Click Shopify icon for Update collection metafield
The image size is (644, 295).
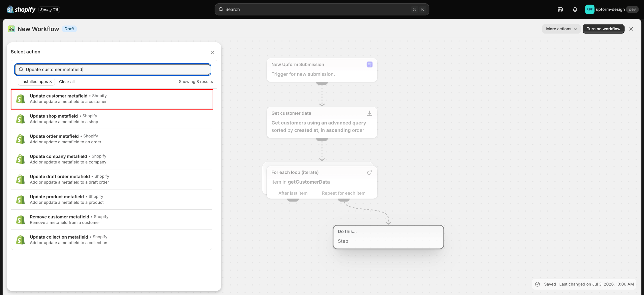point(20,240)
